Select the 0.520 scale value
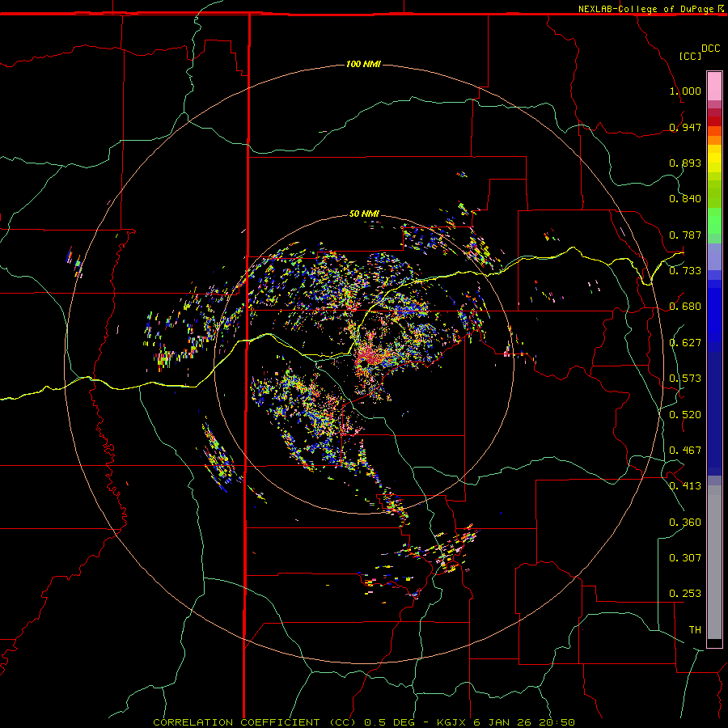Image resolution: width=728 pixels, height=728 pixels. [685, 415]
